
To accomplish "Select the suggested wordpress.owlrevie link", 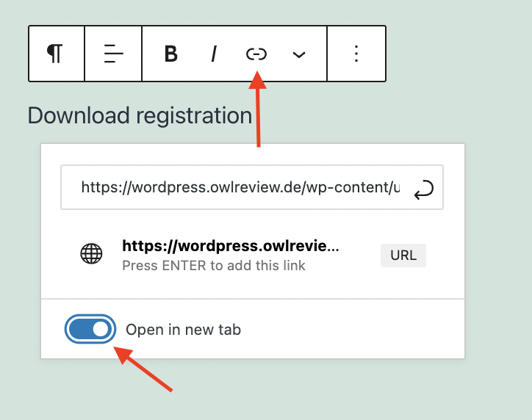I will point(231,246).
